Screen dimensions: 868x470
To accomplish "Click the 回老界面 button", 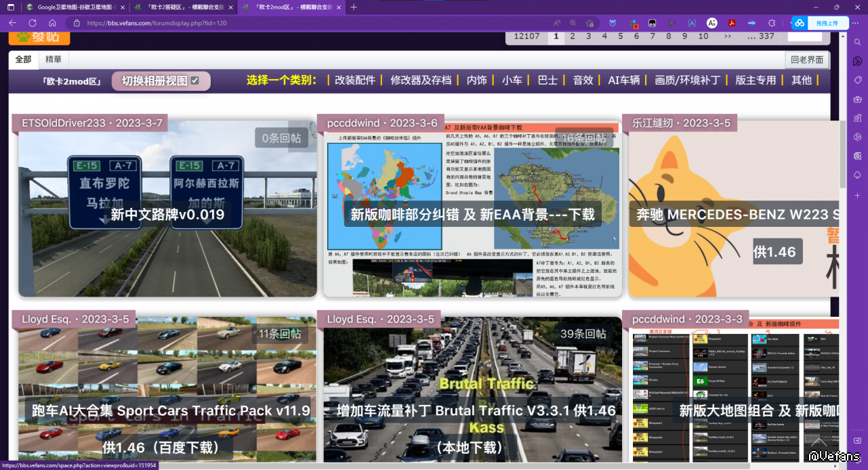I will pyautogui.click(x=807, y=60).
